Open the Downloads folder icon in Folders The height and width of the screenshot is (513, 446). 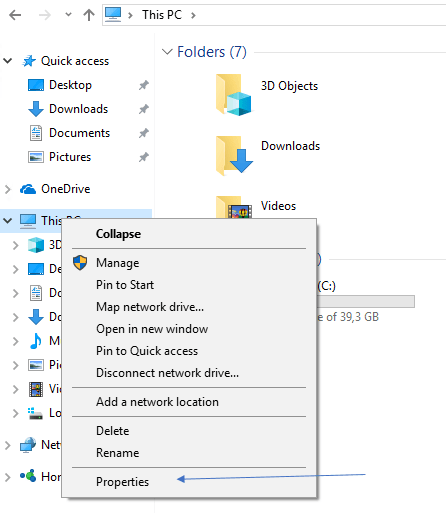click(234, 156)
